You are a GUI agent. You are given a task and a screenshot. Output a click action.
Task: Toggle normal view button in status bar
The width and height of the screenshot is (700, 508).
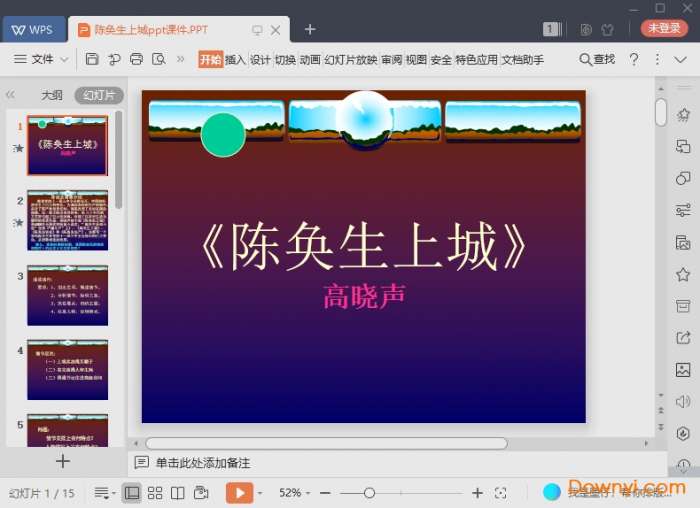click(x=131, y=493)
